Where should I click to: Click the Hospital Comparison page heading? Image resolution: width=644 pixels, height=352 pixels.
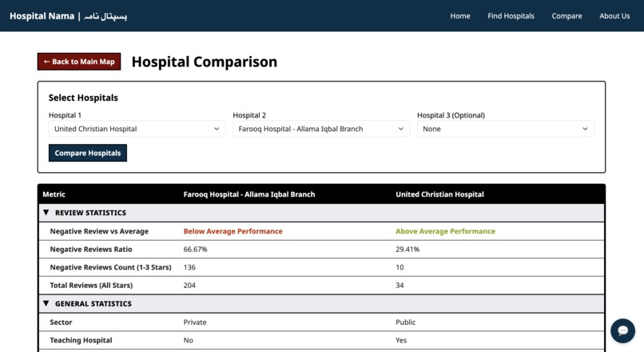point(204,62)
